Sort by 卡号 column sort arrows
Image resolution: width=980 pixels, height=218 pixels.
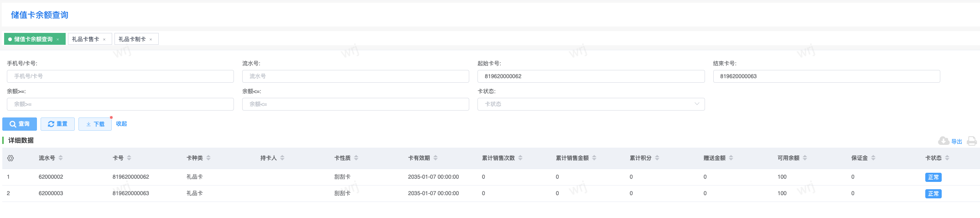click(129, 158)
